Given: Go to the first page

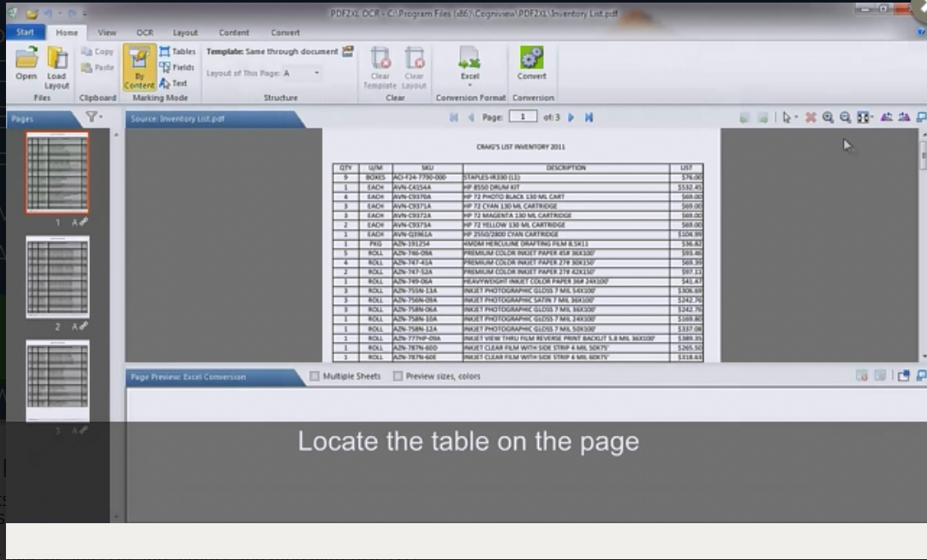Looking at the screenshot, I should pyautogui.click(x=453, y=117).
